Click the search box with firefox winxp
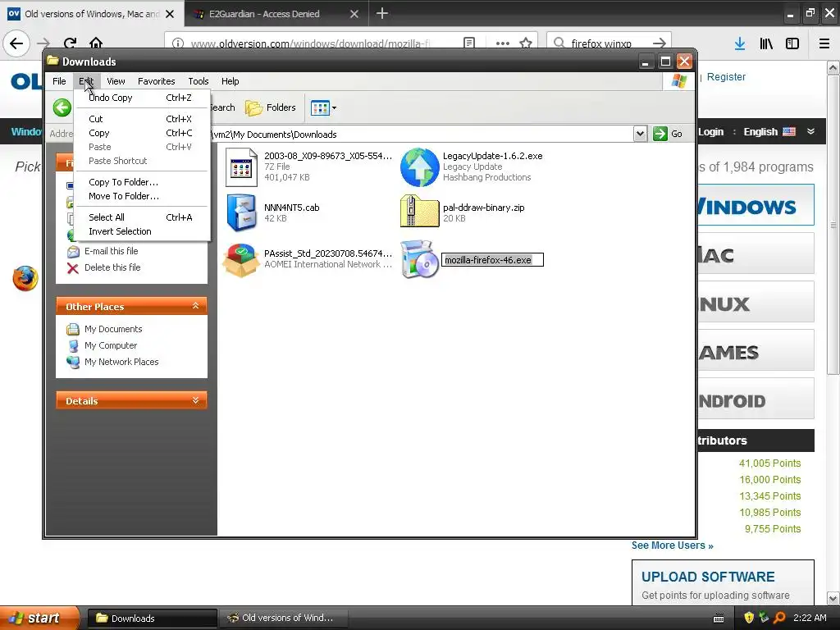 609,43
